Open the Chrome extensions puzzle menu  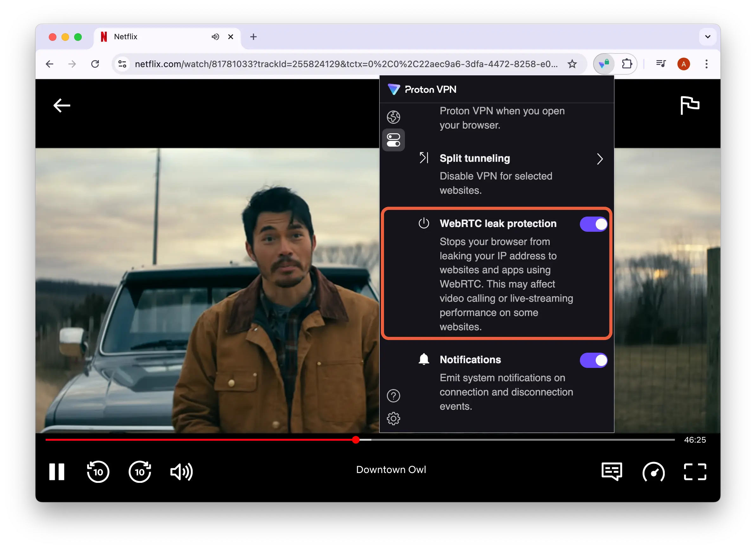627,64
